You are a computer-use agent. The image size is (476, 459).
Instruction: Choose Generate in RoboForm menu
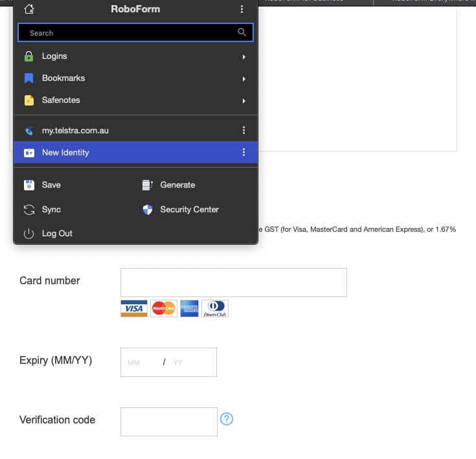pyautogui.click(x=177, y=185)
